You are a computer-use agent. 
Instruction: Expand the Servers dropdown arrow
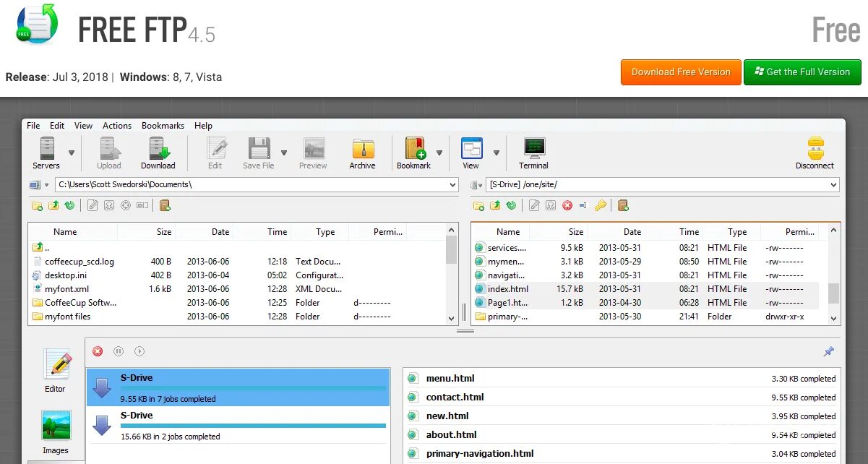click(x=72, y=152)
